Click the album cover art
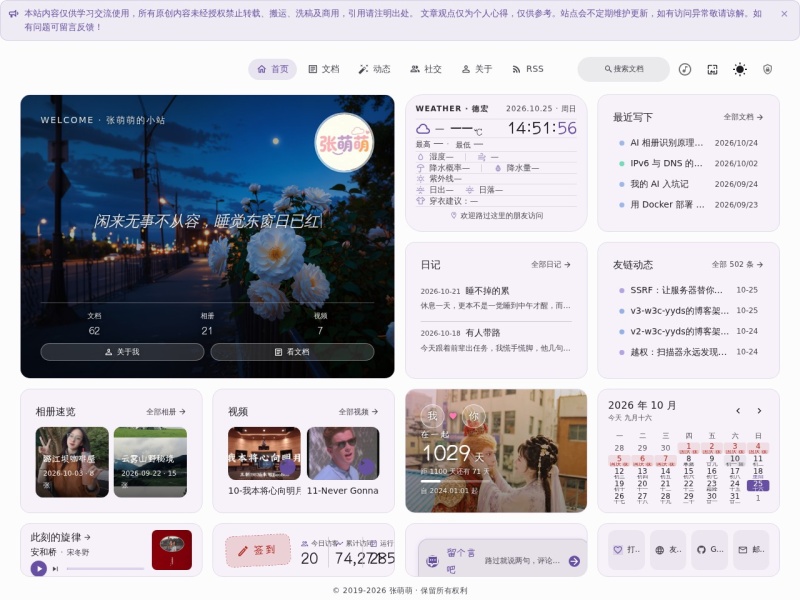Screen dimensions: 800x600 [x=172, y=550]
